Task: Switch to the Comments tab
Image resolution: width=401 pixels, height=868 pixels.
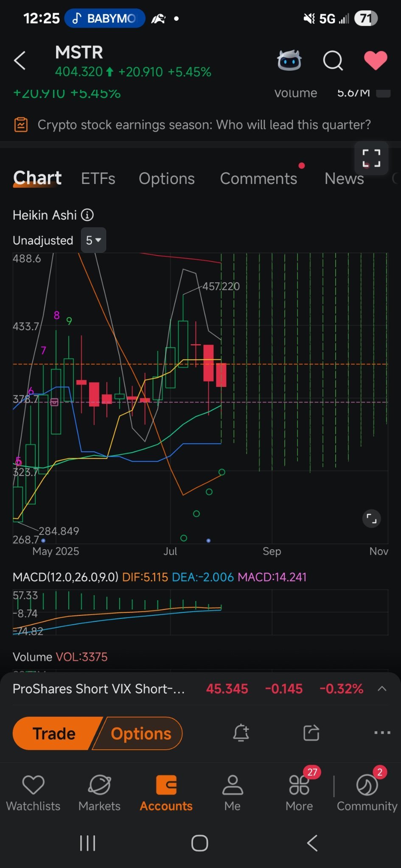Action: tap(258, 178)
